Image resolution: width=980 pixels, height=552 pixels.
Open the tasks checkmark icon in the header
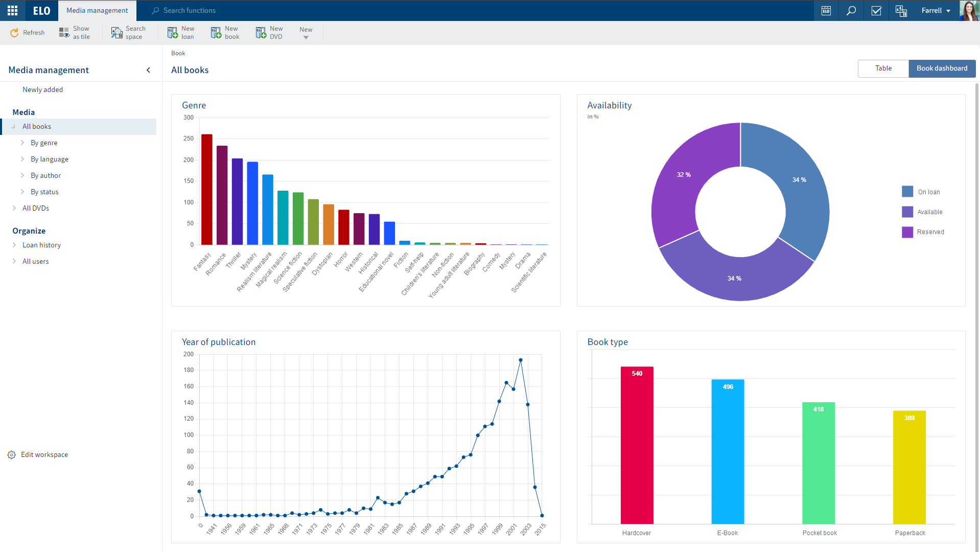pos(876,10)
